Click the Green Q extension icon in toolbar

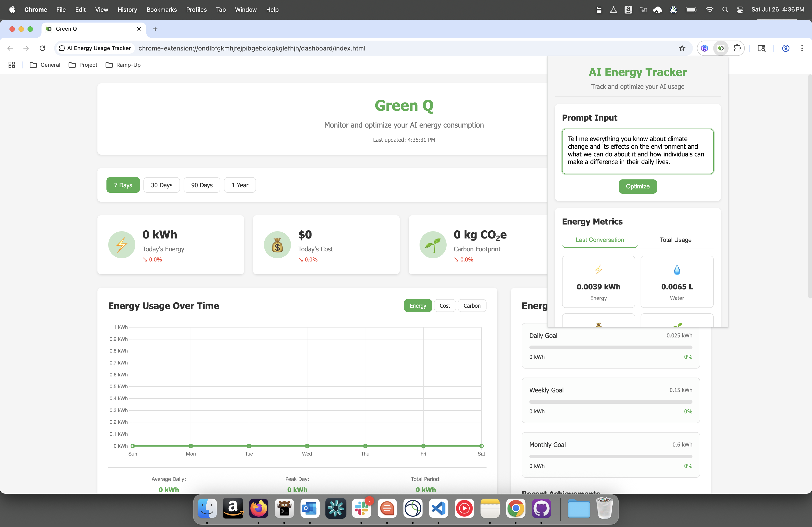click(721, 48)
